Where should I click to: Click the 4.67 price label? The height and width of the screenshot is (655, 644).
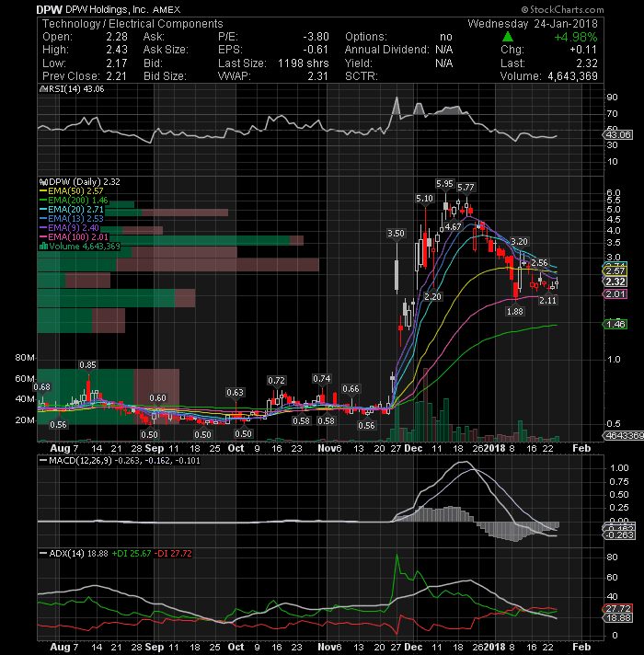pos(453,227)
